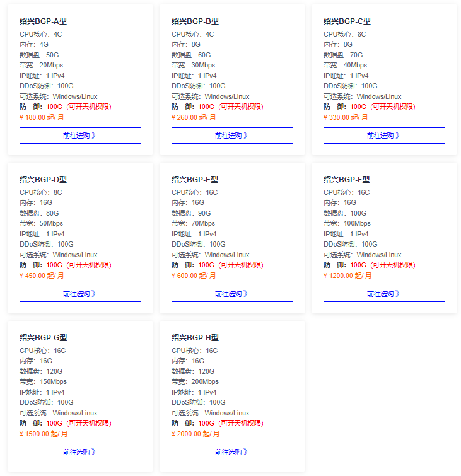
Task: Click 前往选购 button for 绍兴BGP-C型
Action: [x=384, y=136]
